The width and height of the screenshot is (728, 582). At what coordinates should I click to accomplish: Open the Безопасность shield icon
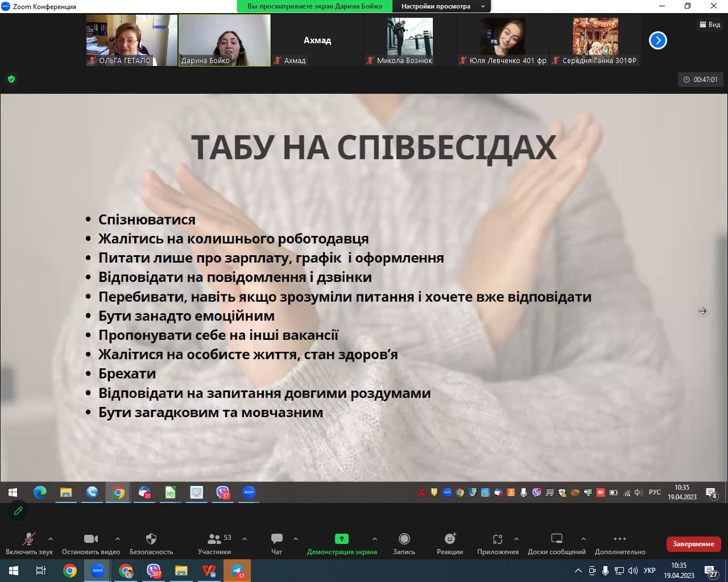(x=151, y=539)
